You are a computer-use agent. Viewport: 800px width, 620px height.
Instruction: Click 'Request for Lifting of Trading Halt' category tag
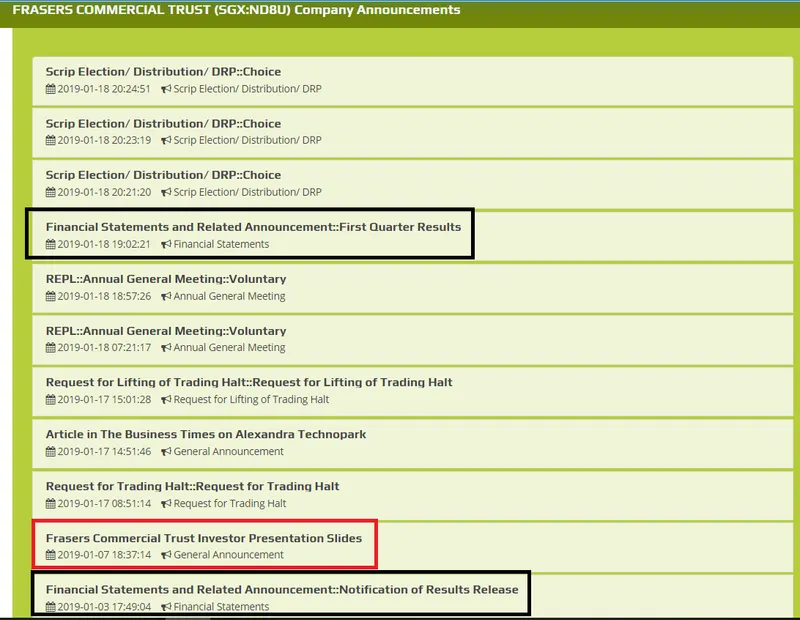(252, 400)
